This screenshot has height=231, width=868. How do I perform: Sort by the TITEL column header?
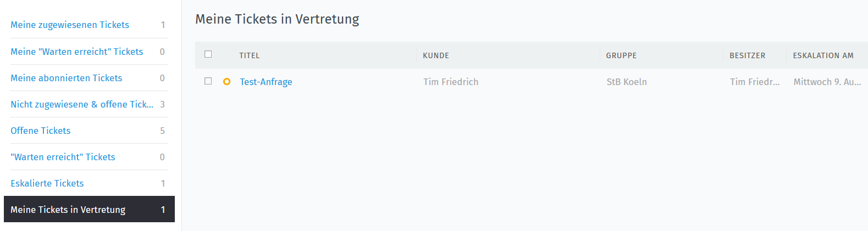click(250, 55)
